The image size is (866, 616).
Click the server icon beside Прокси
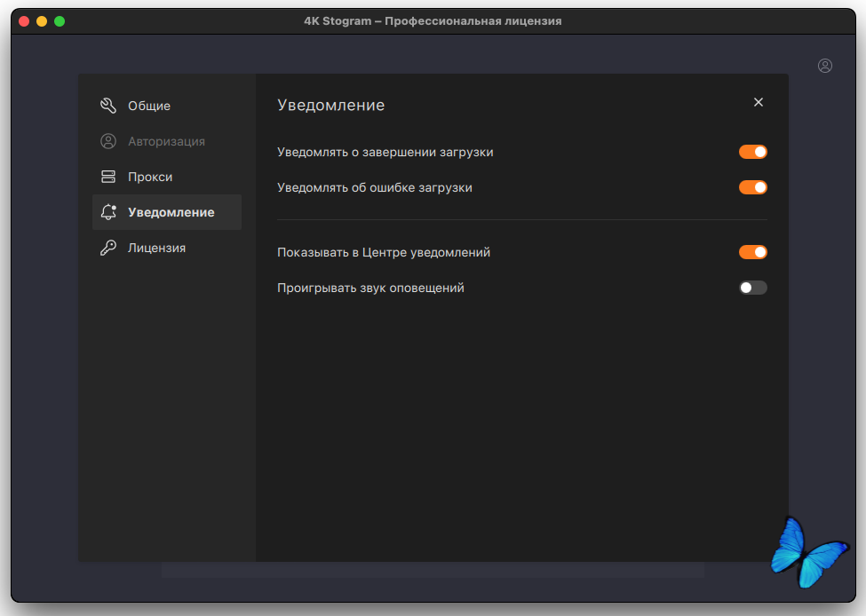pyautogui.click(x=108, y=177)
